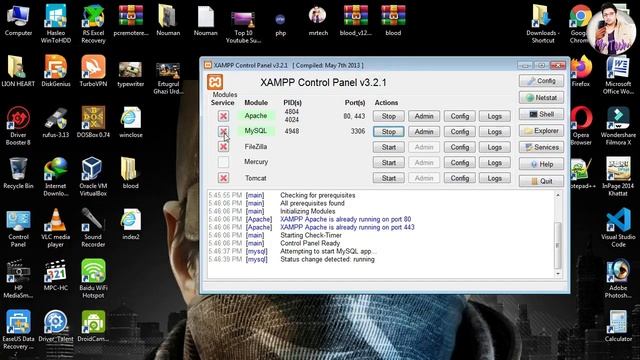The height and width of the screenshot is (360, 640).
Task: Stop the MySQL module
Action: coord(389,131)
